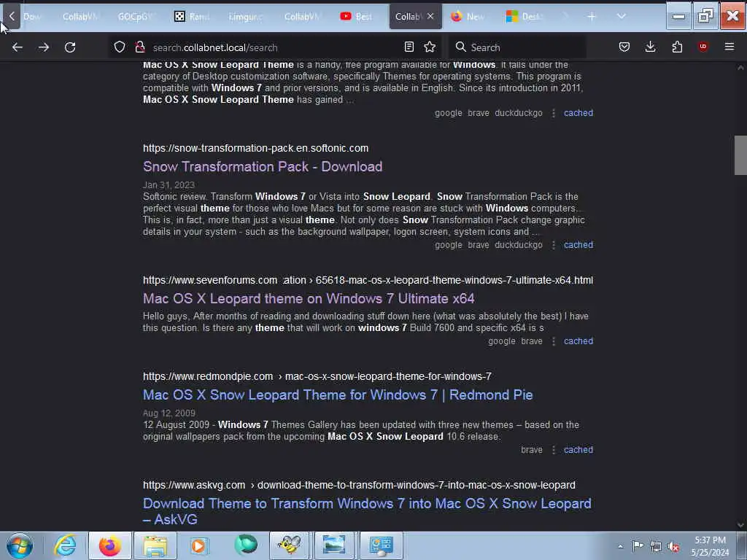Open cached copy of Snow Transformation Pack result

578,245
